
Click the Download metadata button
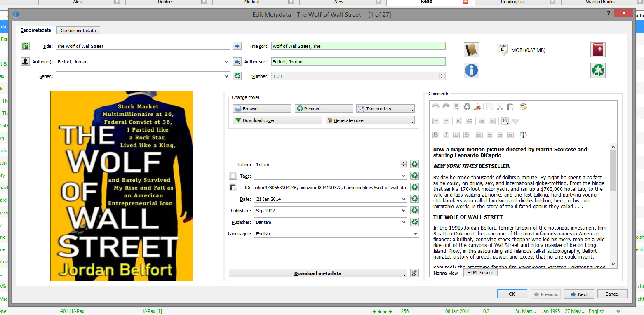click(x=318, y=273)
